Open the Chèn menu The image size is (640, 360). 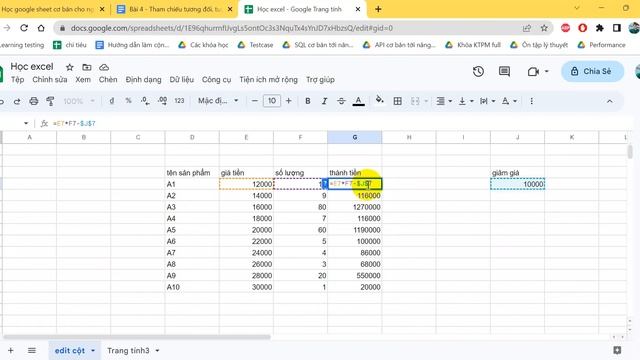[108, 80]
